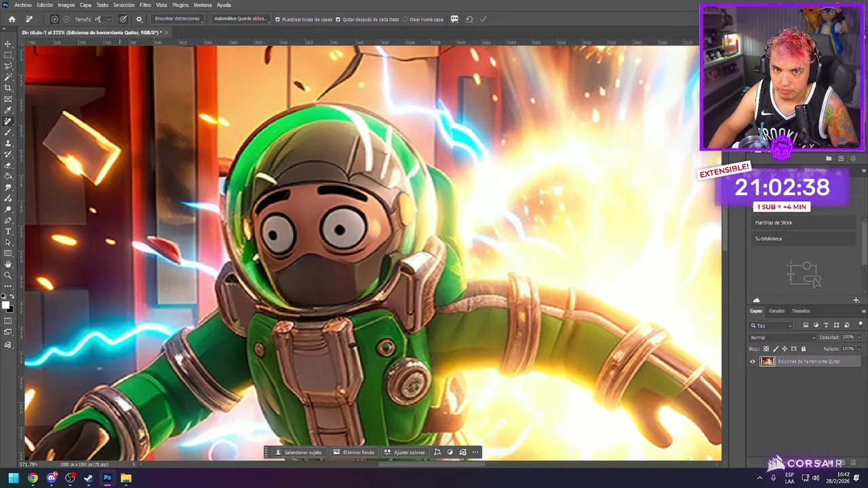This screenshot has width=868, height=488.
Task: Select the Rectangular Marquee tool
Action: pyautogui.click(x=8, y=55)
